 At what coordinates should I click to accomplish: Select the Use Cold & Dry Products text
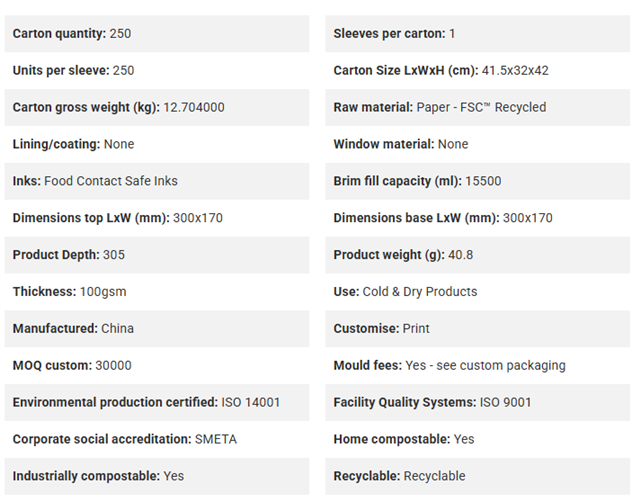405,292
